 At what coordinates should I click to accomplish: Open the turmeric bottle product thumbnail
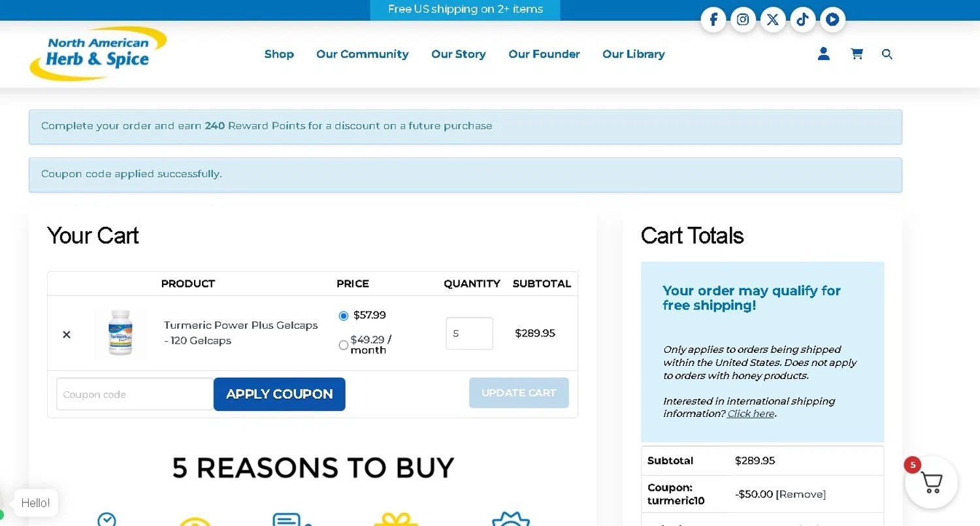tap(121, 333)
